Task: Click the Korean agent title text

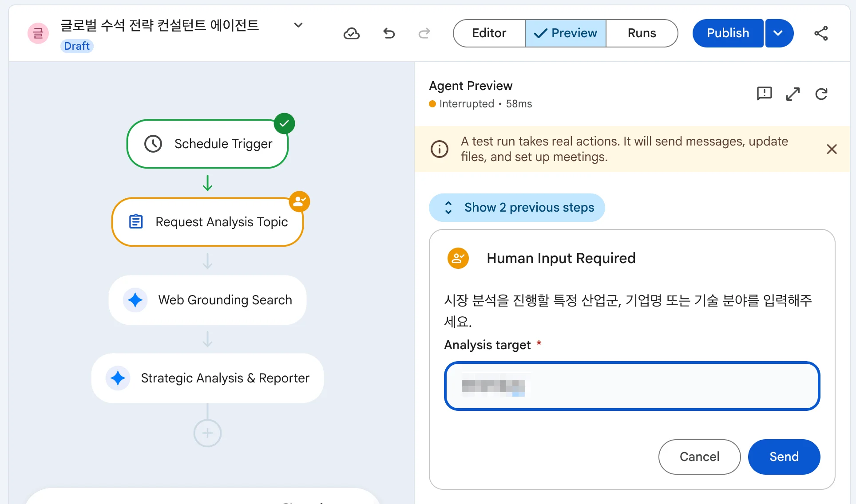Action: 160,25
